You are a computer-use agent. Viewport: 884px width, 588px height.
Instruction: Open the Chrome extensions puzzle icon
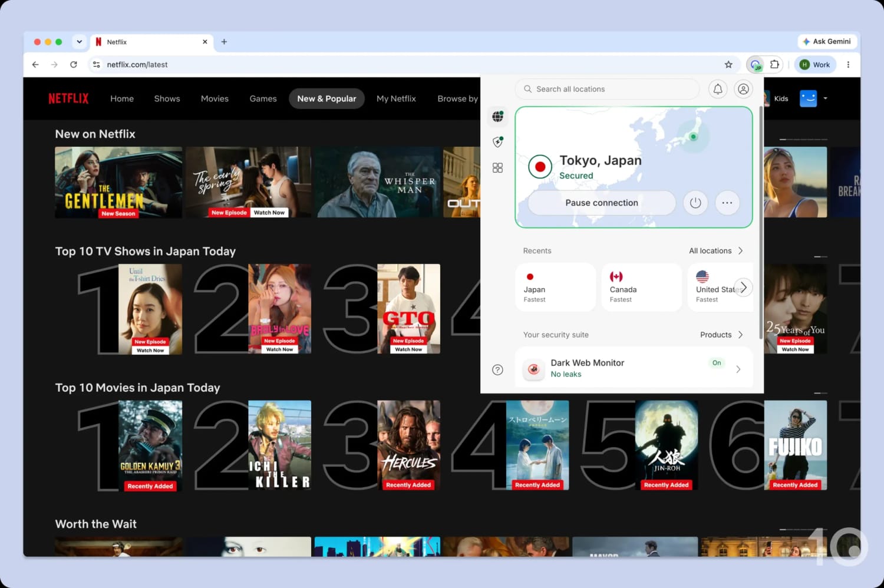click(774, 65)
